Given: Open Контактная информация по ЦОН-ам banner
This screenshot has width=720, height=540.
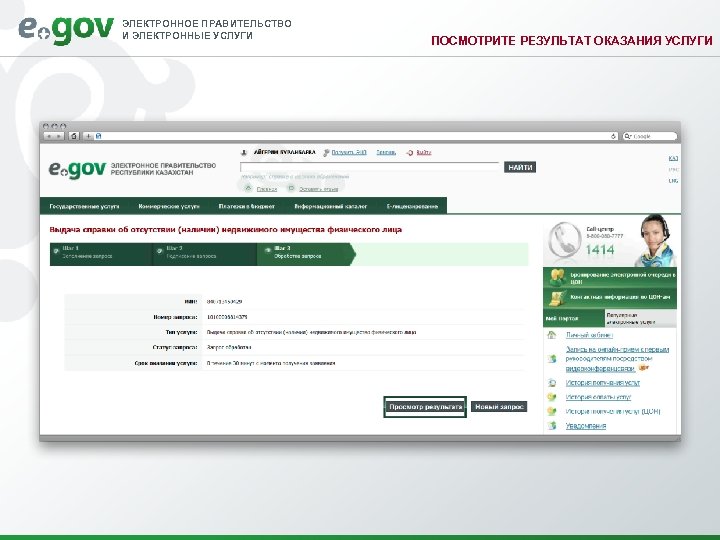Looking at the screenshot, I should 610,298.
